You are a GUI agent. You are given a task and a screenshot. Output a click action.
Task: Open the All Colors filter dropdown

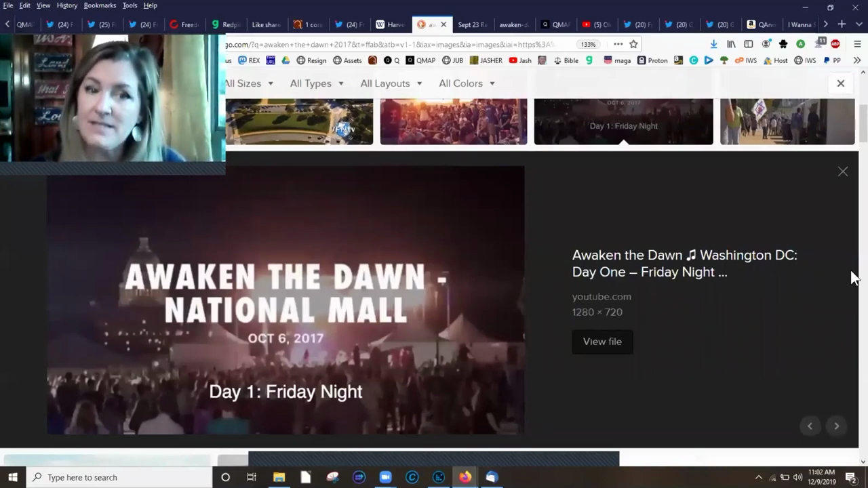[x=467, y=83]
